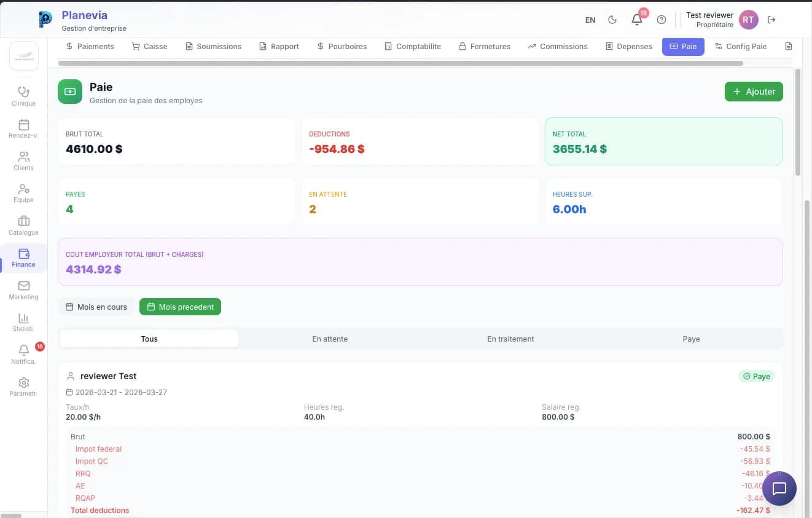This screenshot has height=518, width=812.
Task: Open Parametr. settings in the sidebar
Action: [23, 387]
